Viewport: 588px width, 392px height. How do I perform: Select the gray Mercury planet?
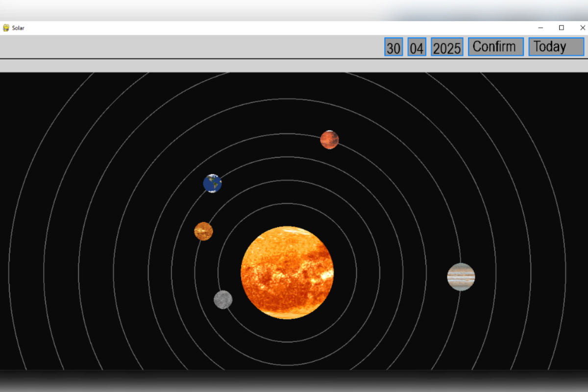(223, 299)
